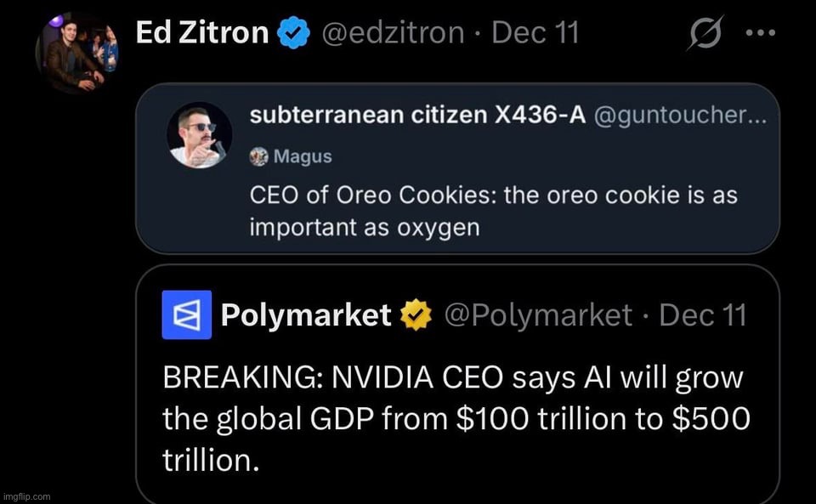Click the top post's Dec 11 timestamp
Screen dimensions: 816x504
coord(535,33)
